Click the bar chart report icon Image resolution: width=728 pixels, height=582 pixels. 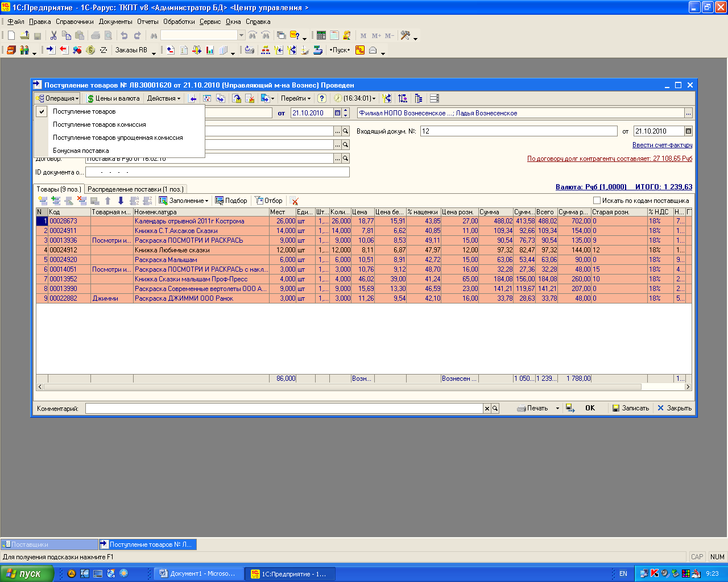[210, 50]
